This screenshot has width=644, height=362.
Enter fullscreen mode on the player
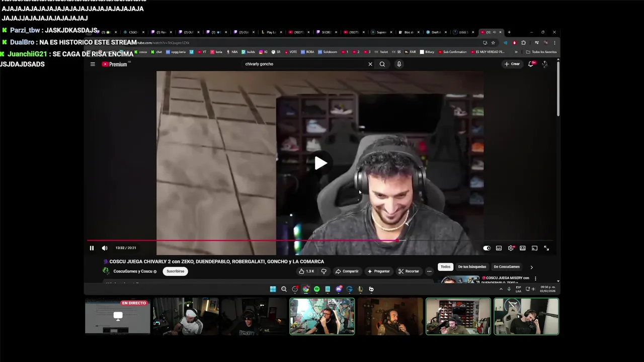click(546, 248)
